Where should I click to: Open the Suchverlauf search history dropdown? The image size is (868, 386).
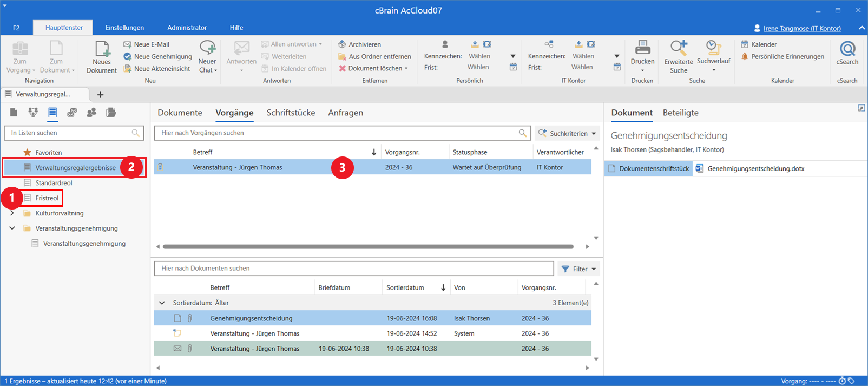tap(714, 70)
